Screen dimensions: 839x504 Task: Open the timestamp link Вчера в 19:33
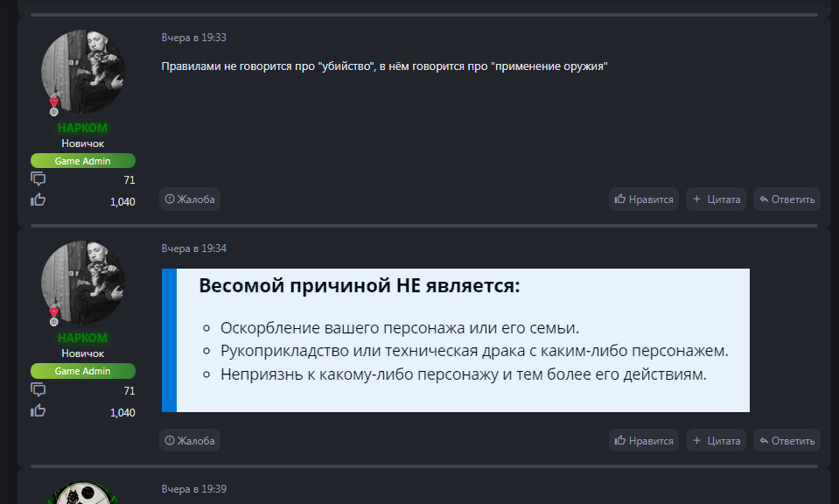pos(194,38)
